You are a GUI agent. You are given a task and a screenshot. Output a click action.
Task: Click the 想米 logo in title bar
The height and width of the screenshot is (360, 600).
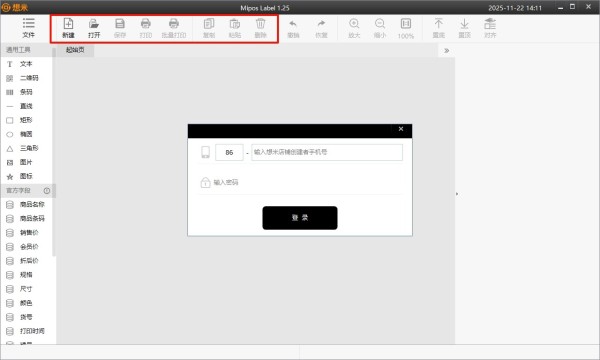coord(15,7)
